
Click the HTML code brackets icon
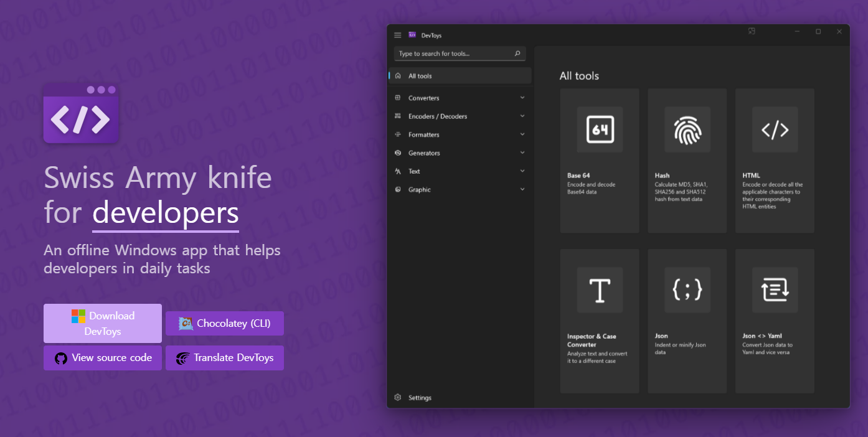(775, 129)
